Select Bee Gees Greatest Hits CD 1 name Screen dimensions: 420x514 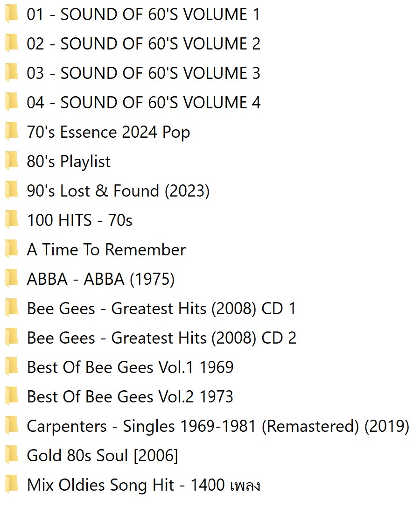click(x=161, y=309)
